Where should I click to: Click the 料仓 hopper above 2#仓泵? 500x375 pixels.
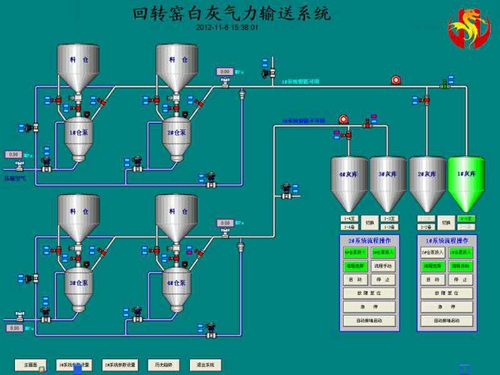(177, 68)
